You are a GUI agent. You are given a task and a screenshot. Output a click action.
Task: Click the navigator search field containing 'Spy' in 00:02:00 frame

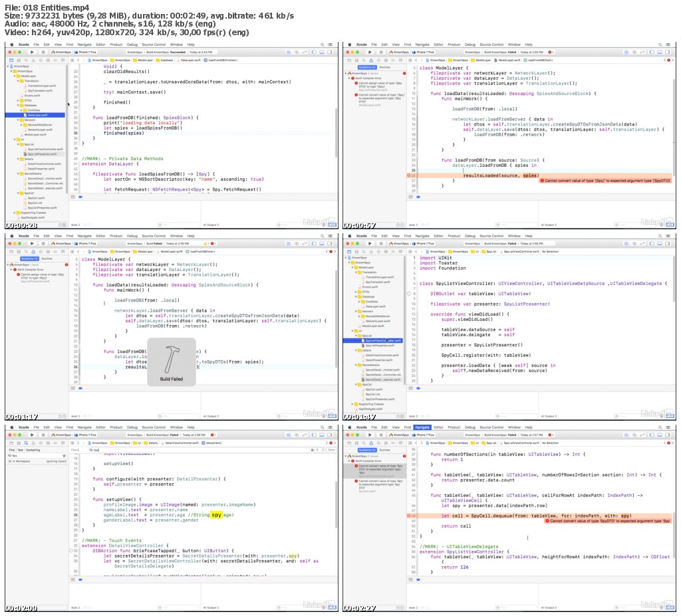[x=37, y=456]
